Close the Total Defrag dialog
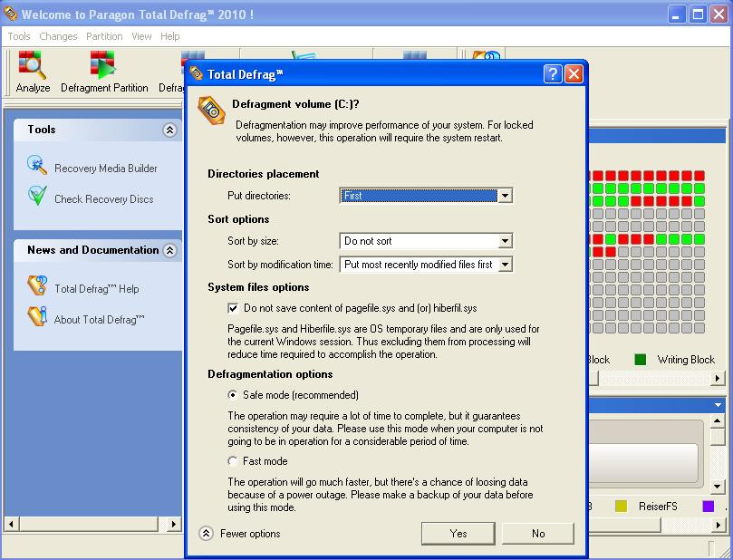Viewport: 733px width, 560px height. (x=574, y=74)
